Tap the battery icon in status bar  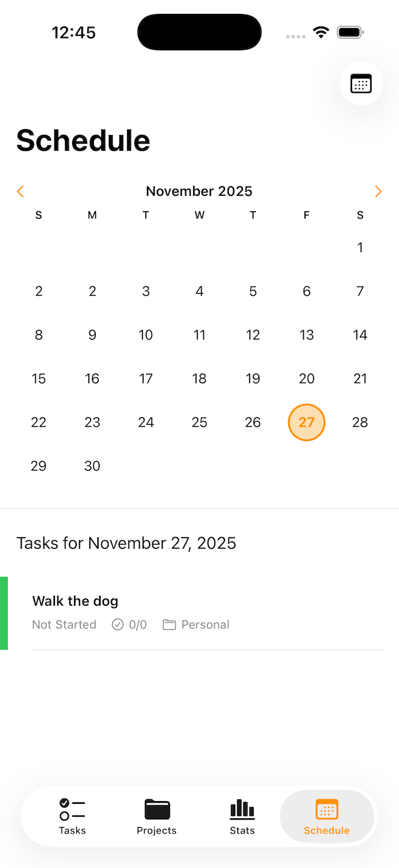tap(350, 32)
